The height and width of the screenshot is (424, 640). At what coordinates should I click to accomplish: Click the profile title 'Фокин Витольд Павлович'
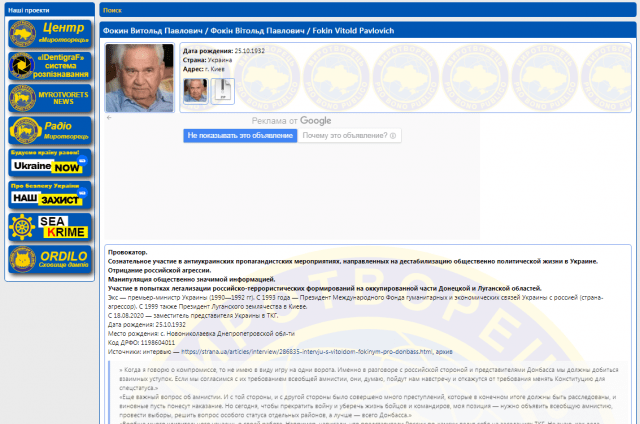coord(153,31)
